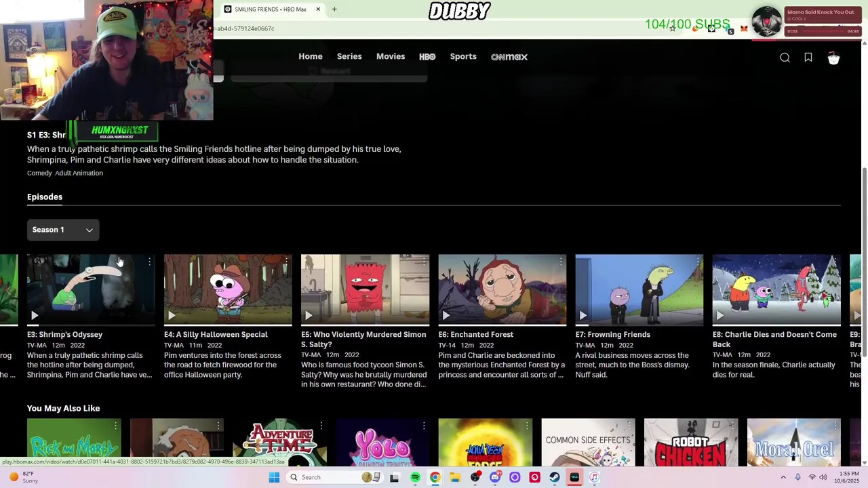The width and height of the screenshot is (868, 488).
Task: Play E3: Shrimp's Odyssey via play icon
Action: click(35, 315)
